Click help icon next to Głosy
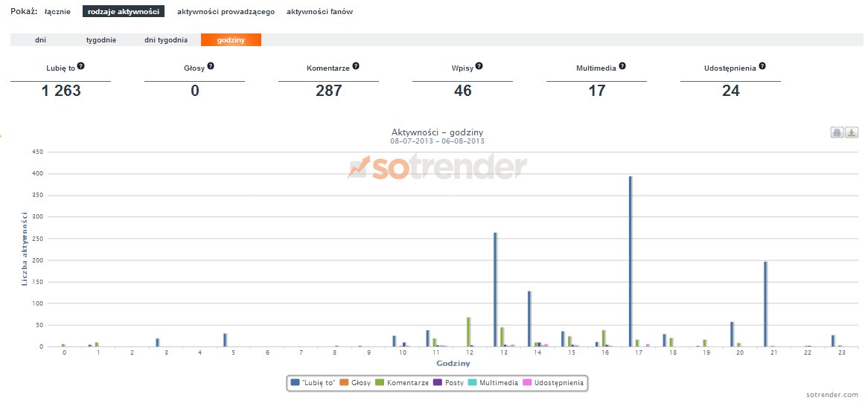Screen dimensions: 868x406 (x=211, y=66)
